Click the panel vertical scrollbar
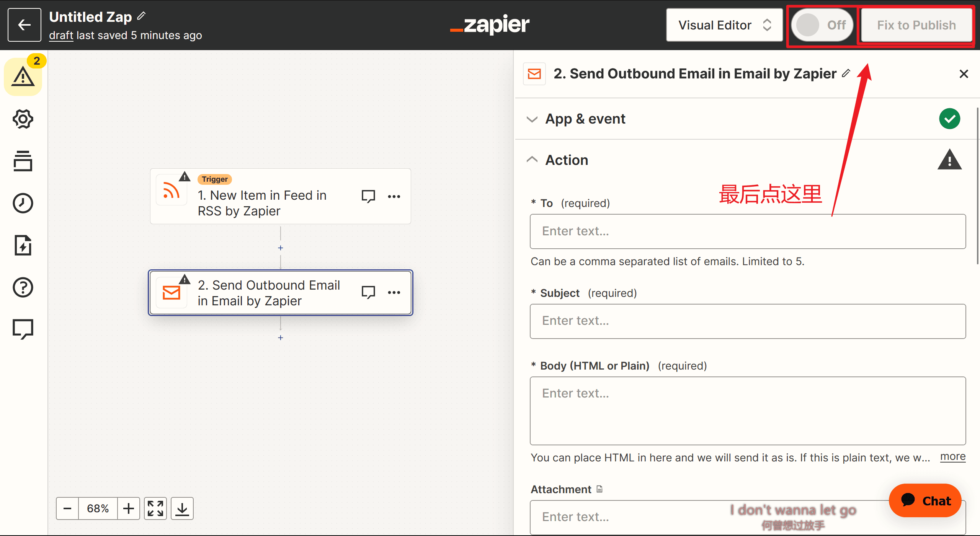The image size is (980, 536). pyautogui.click(x=978, y=186)
